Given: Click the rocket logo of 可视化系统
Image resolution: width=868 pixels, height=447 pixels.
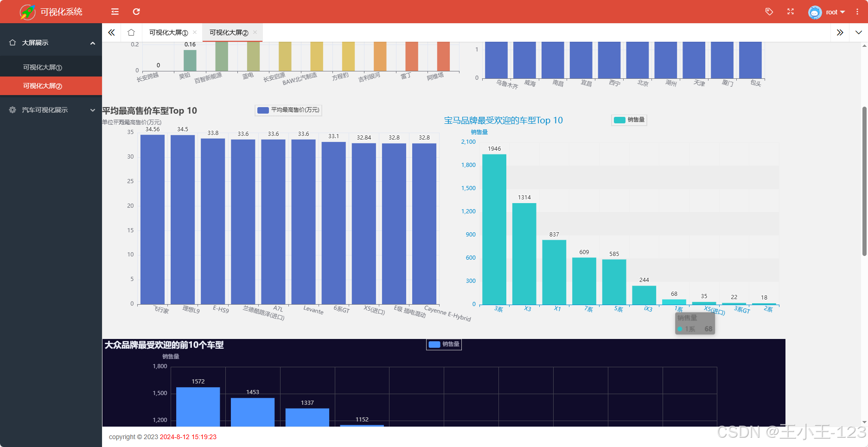Looking at the screenshot, I should [x=27, y=12].
